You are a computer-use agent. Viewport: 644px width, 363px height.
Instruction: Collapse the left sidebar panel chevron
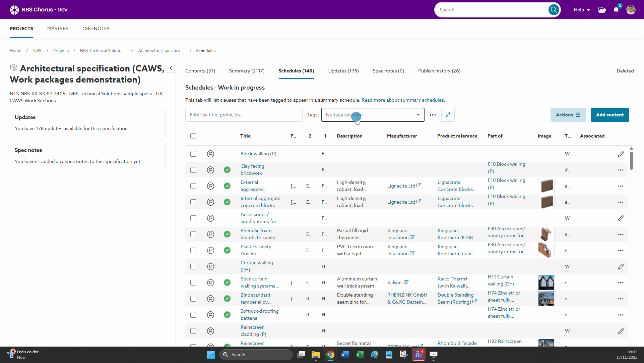point(171,68)
